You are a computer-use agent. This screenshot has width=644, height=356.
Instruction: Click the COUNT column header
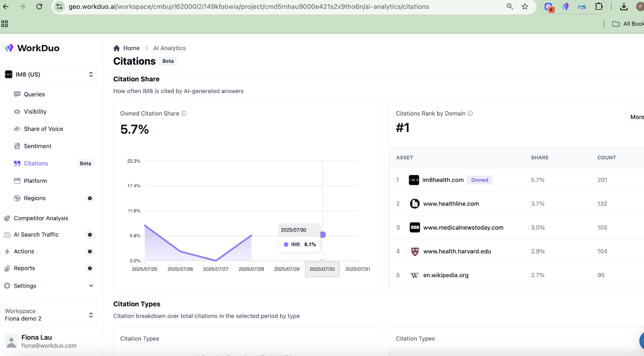[607, 158]
